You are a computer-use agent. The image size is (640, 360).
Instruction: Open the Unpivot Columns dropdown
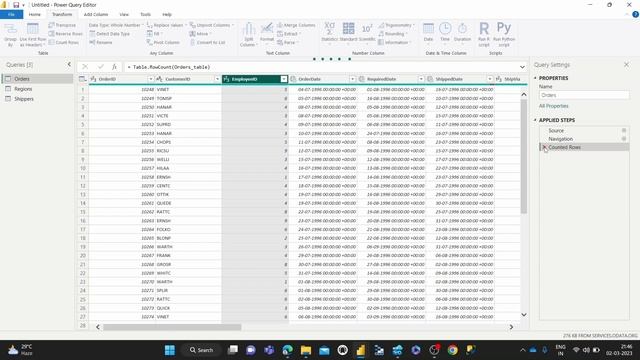(x=212, y=25)
